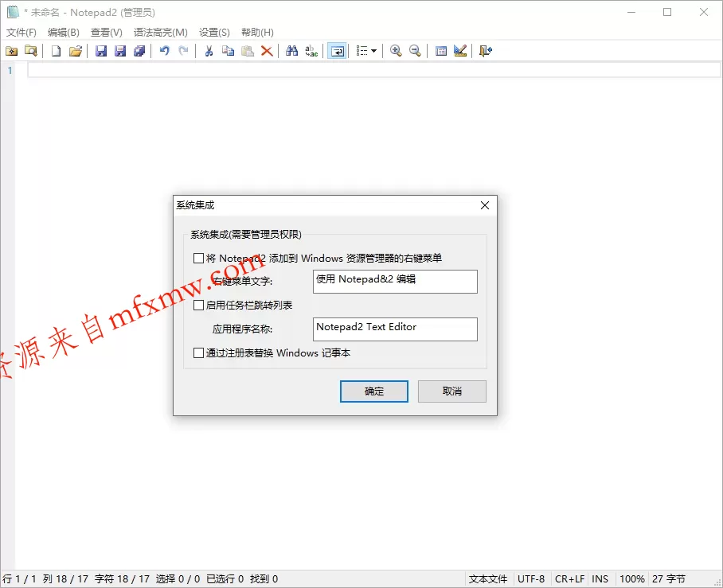Open the 编辑(B) menu
The width and height of the screenshot is (723, 588).
64,33
